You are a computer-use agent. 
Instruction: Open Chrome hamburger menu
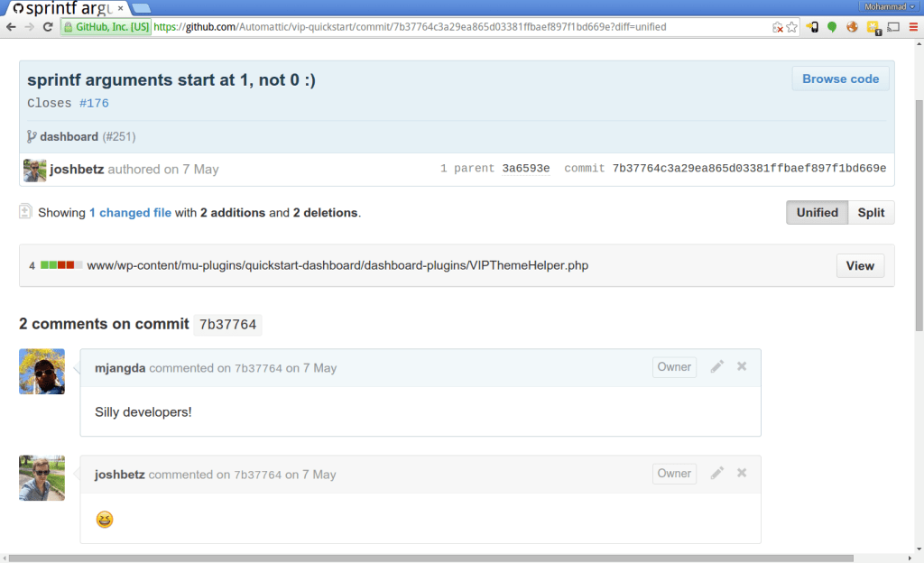[913, 27]
